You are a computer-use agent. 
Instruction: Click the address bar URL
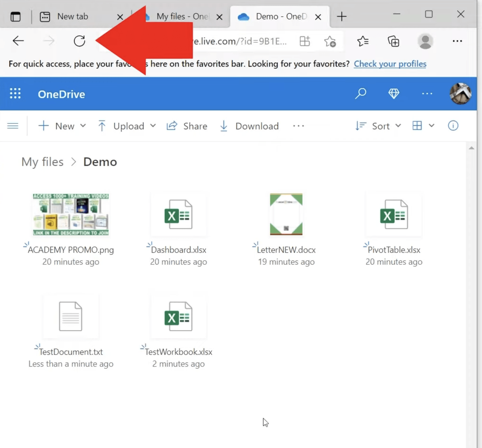pyautogui.click(x=240, y=41)
